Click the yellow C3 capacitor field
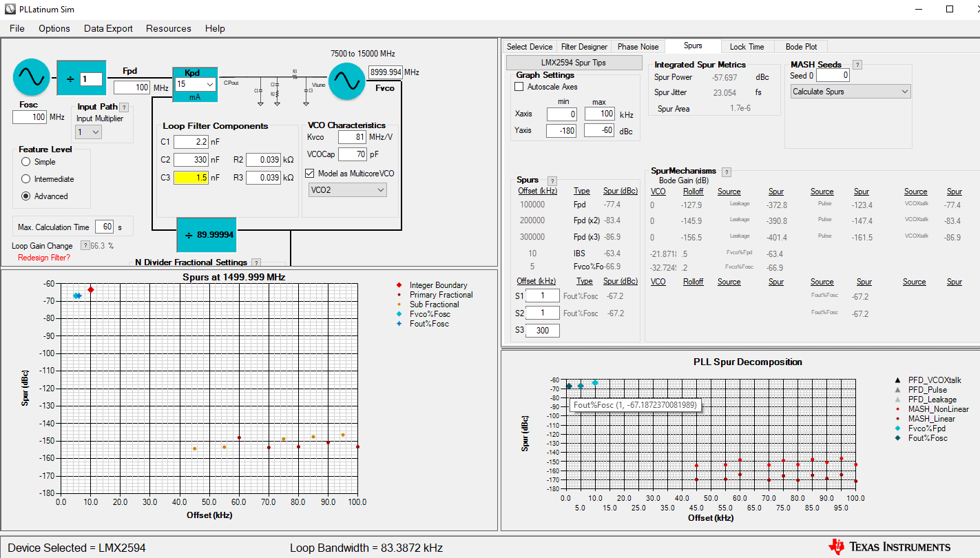 click(191, 178)
